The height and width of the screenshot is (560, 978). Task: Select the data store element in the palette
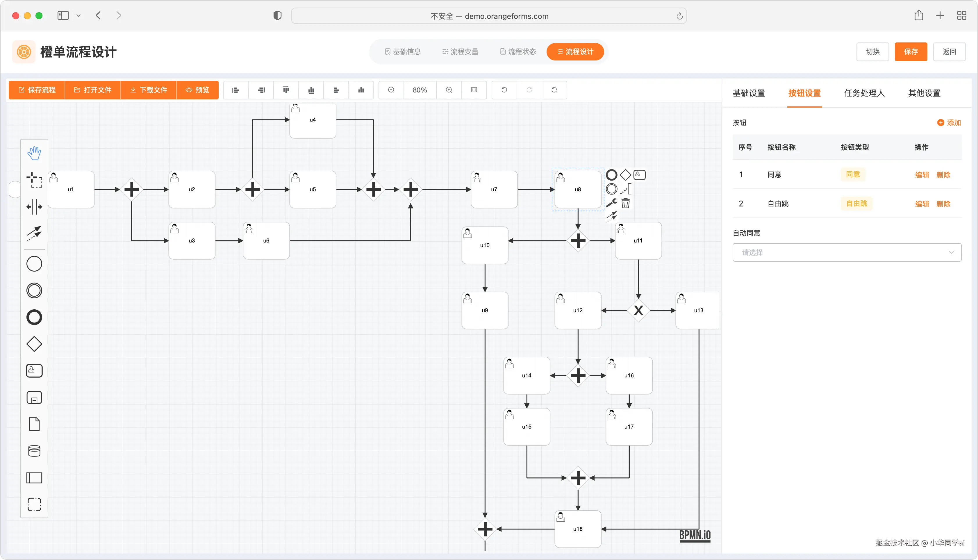(x=34, y=451)
